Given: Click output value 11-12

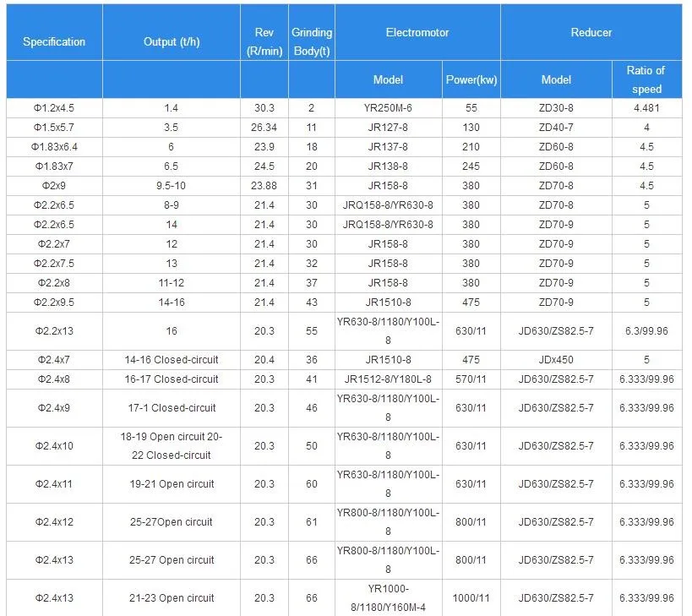Looking at the screenshot, I should pos(172,283).
